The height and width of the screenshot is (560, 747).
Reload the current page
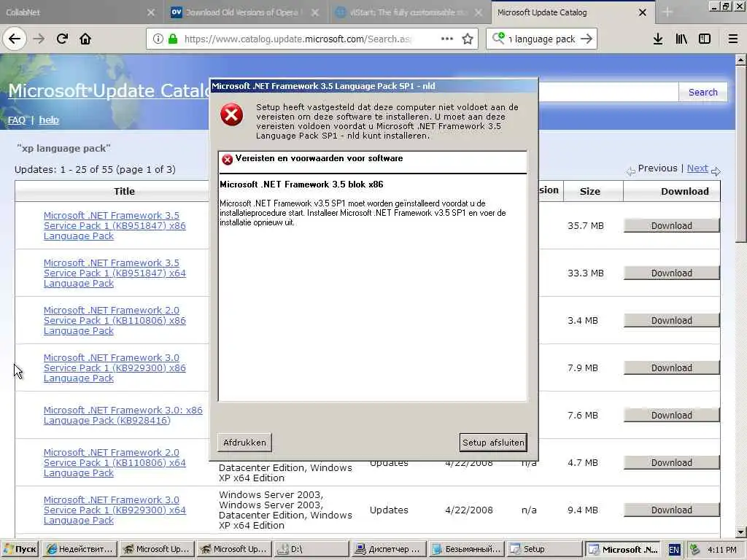[63, 39]
